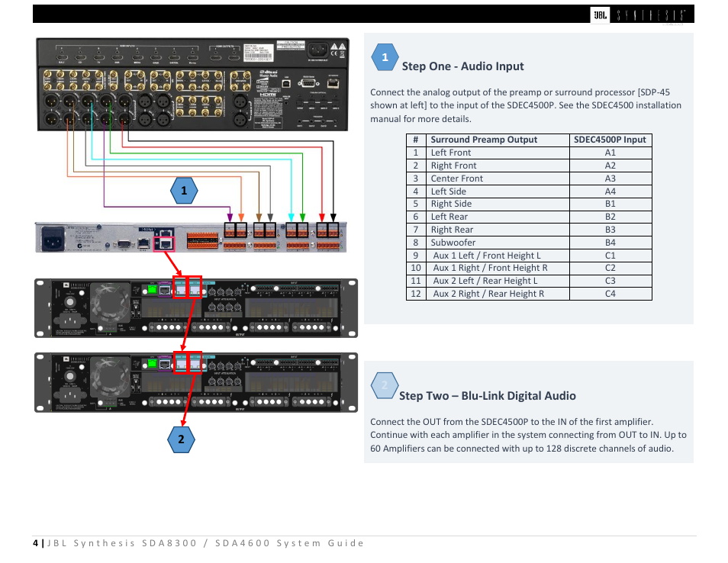Click the 'C2' input cell

[610, 268]
